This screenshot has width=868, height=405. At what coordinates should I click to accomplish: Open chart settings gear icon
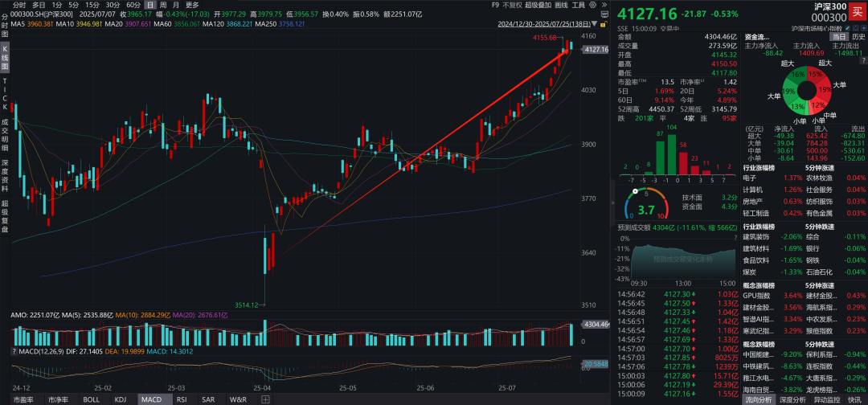coord(593,5)
